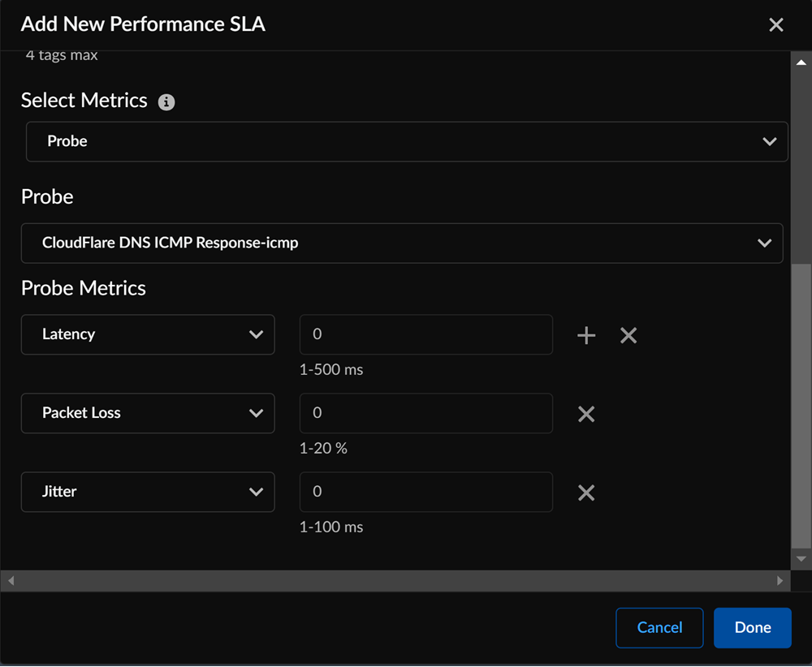Expand the Jitter metric type dropdown
Viewport: 812px width, 667px height.
tap(148, 492)
